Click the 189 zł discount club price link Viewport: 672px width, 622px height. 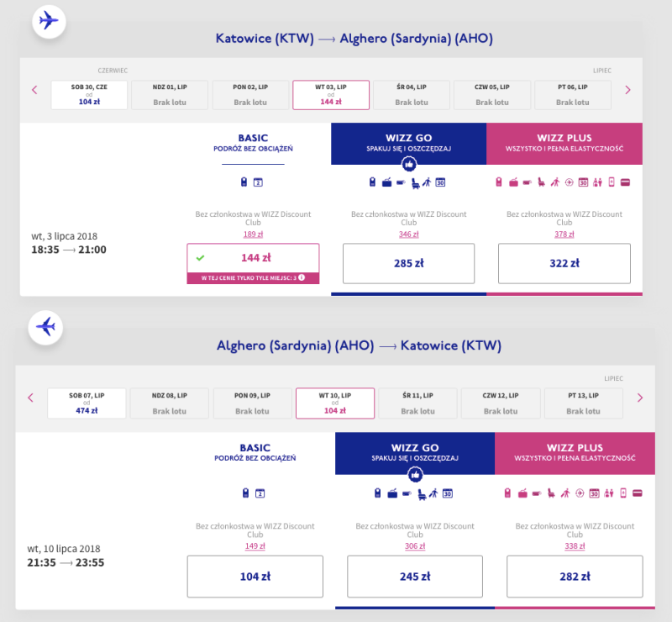253,235
